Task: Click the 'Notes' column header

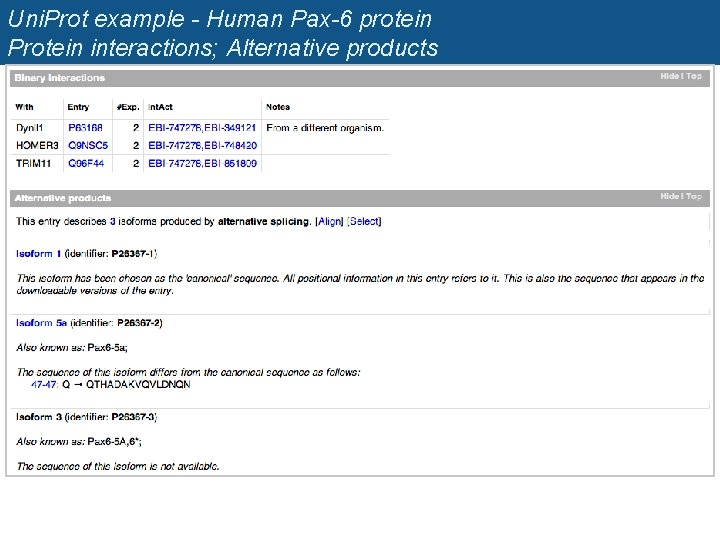Action: click(278, 107)
